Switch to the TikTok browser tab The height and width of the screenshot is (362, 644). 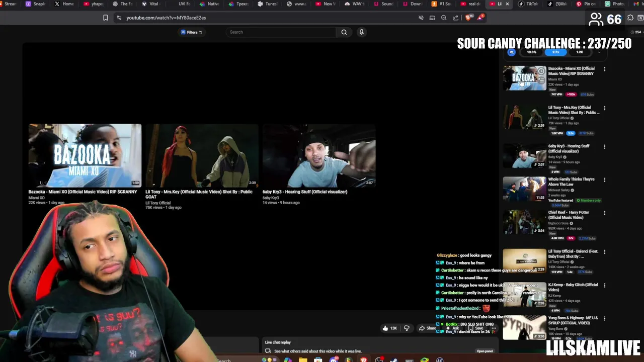click(528, 4)
